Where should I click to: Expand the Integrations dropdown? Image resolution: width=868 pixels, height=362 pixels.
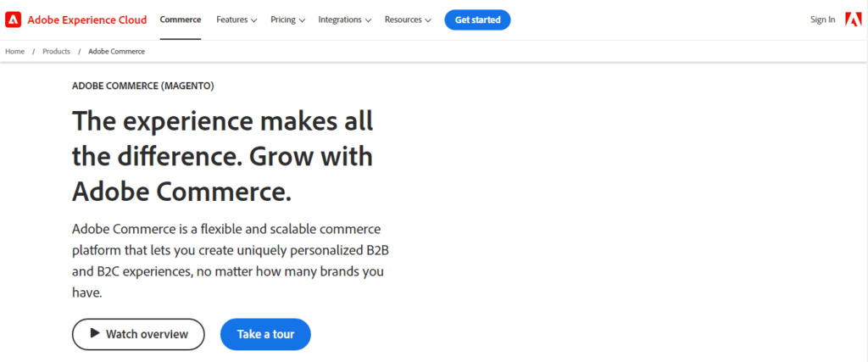coord(344,20)
